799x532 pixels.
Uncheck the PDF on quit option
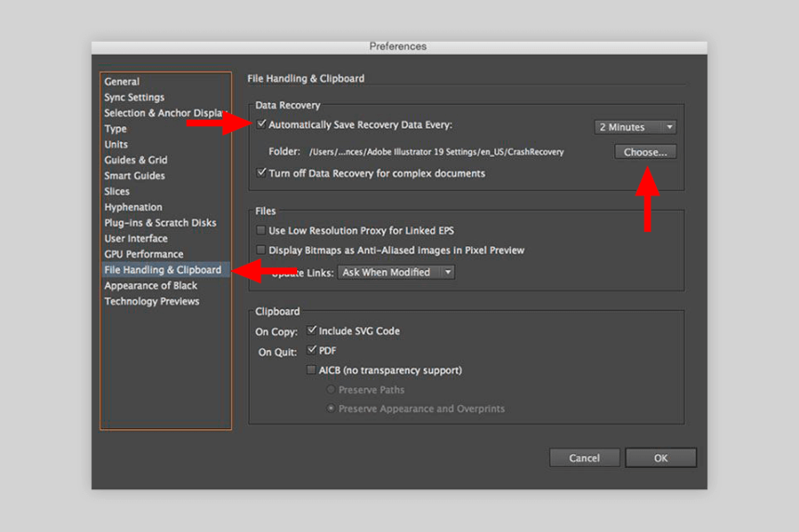(x=312, y=350)
